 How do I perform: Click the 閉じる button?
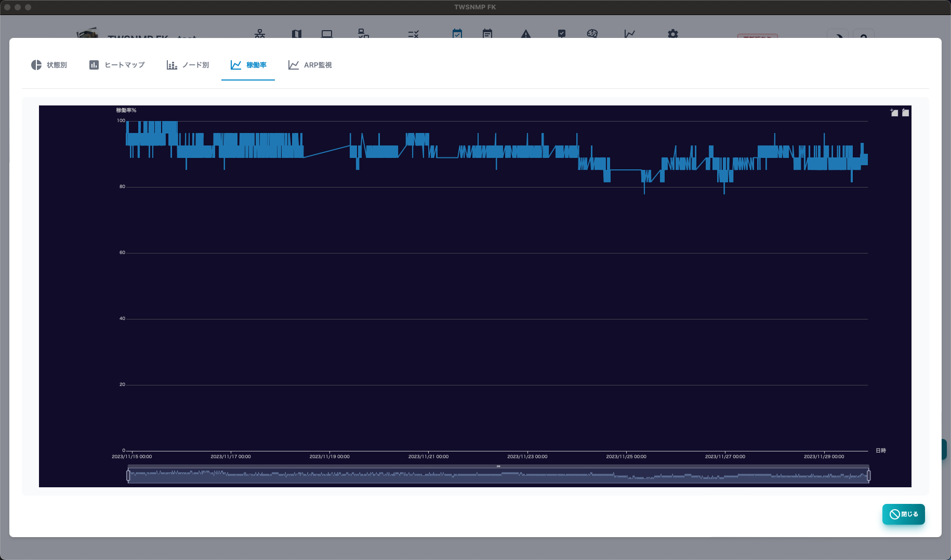(904, 514)
